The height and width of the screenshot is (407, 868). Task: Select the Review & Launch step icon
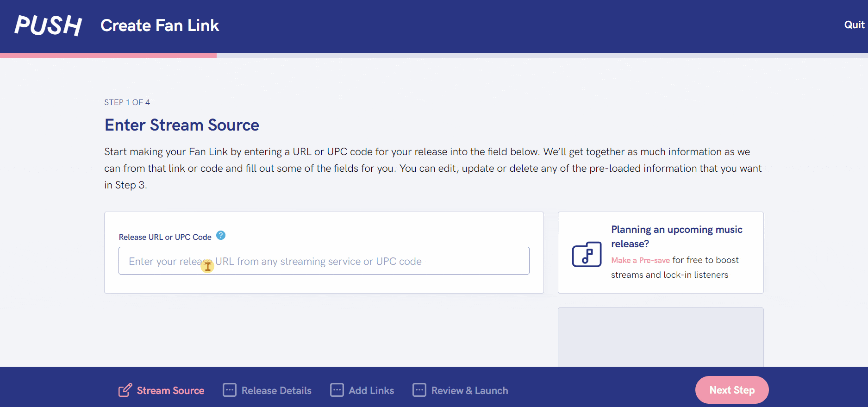pos(419,390)
